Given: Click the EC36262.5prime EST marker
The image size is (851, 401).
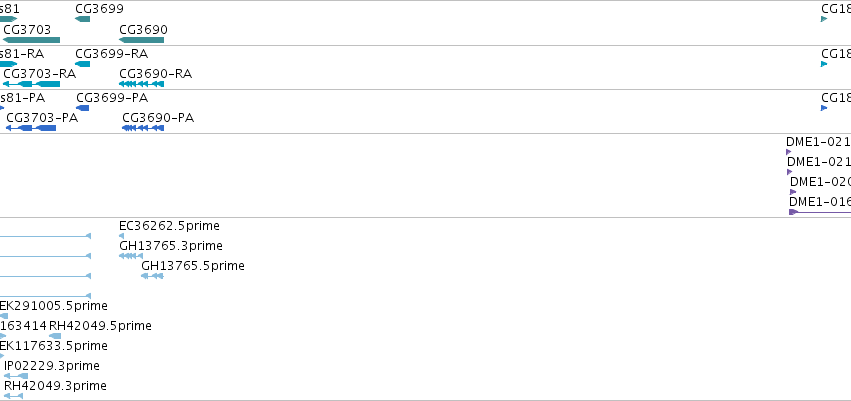Looking at the screenshot, I should 122,236.
